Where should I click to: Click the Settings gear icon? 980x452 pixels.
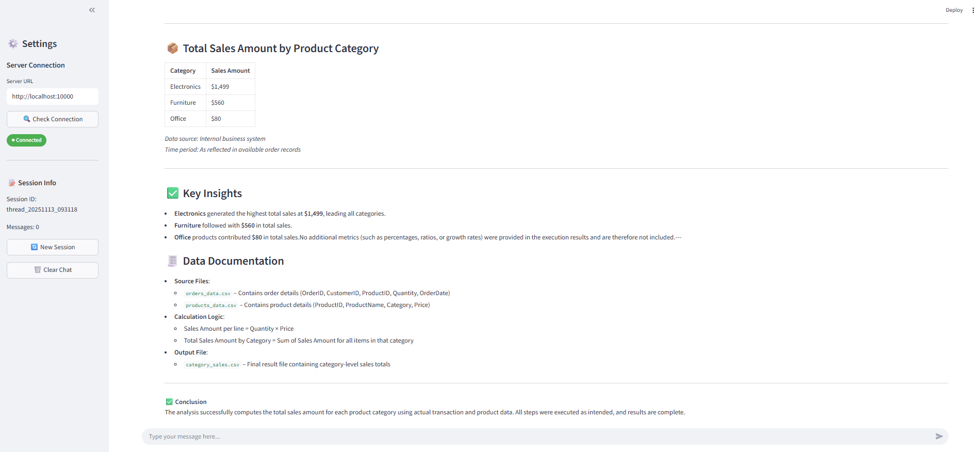coord(13,44)
